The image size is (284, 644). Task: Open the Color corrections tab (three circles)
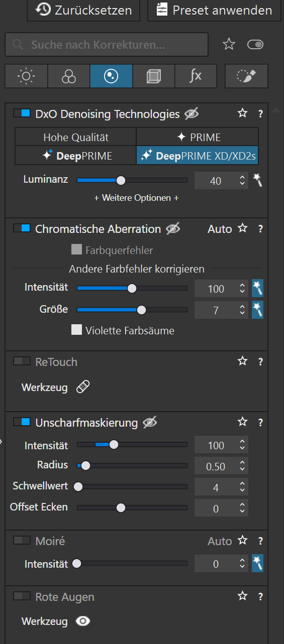69,76
